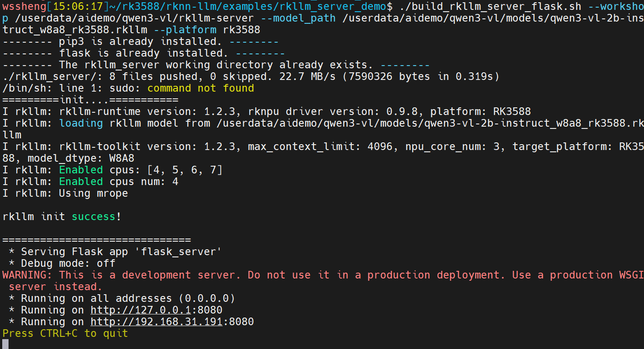Click the 'I rkllm: Using mrope' line
The image size is (644, 349).
65,193
